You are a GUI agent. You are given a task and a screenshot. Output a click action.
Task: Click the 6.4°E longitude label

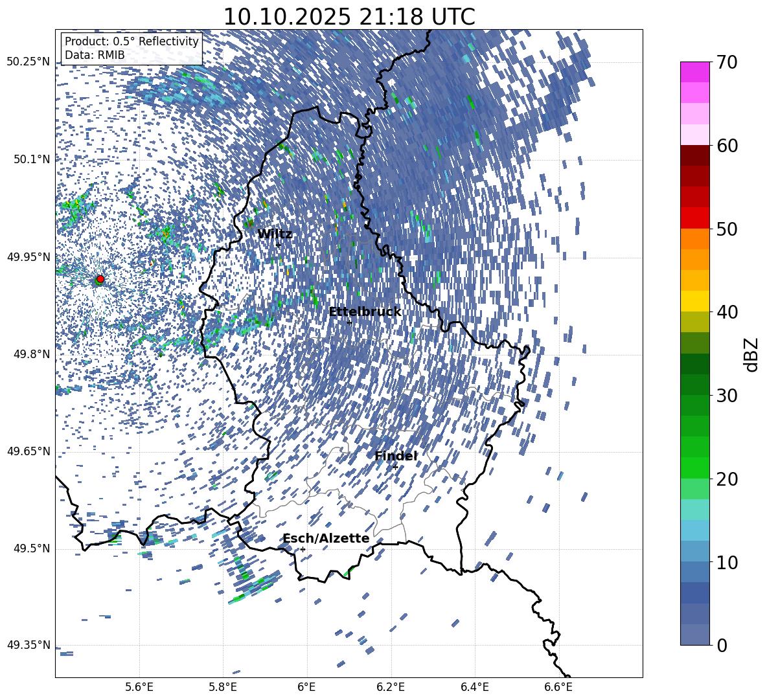(x=474, y=687)
